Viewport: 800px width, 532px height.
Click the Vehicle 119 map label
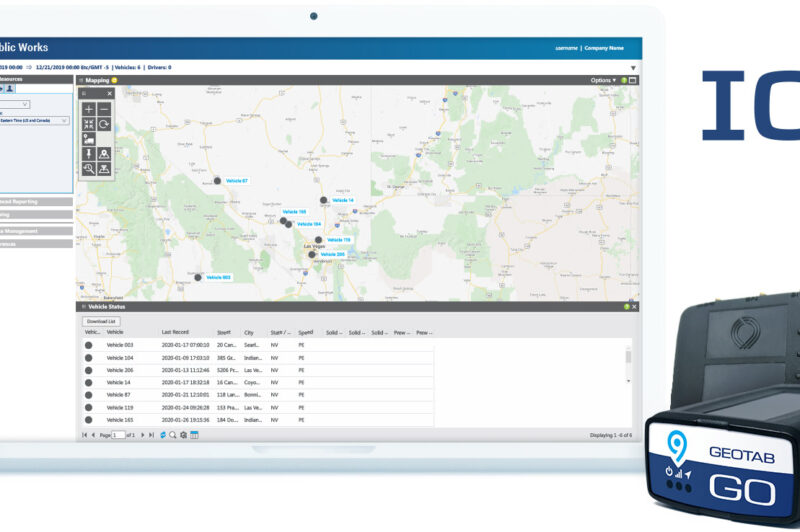[x=339, y=240]
